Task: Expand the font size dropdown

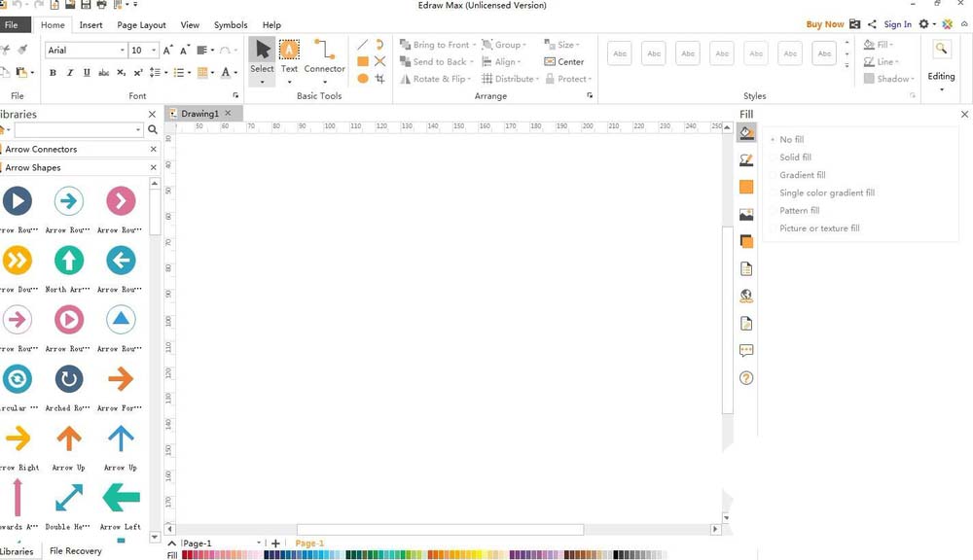Action: (154, 51)
